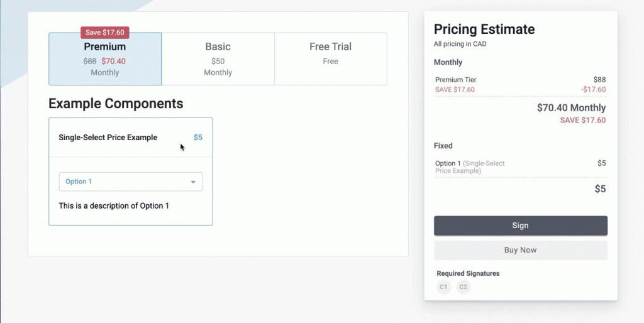Open the Option 1 dropdown arrow

coord(193,182)
